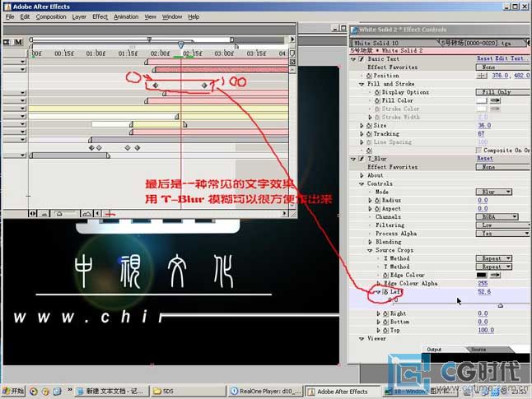532x399 pixels.
Task: Toggle the Tracking stopwatch
Action: (369, 134)
